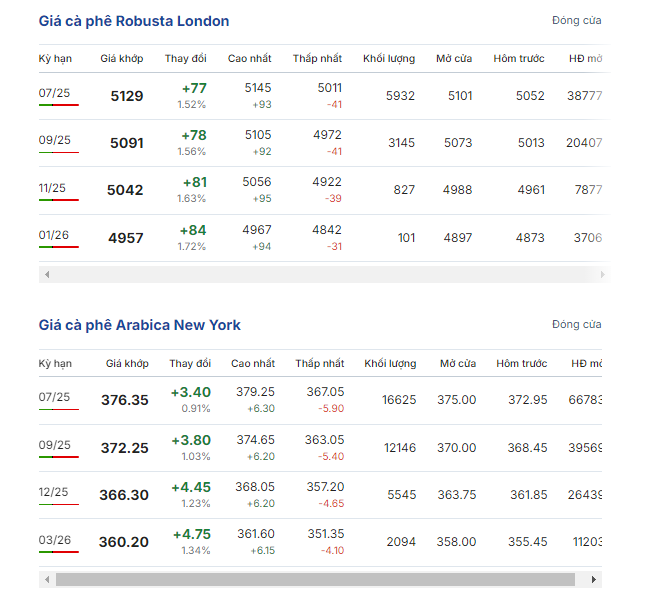Viewport: 645px width, 596px height.
Task: Select Arabica 03/26 contract term
Action: coord(55,540)
